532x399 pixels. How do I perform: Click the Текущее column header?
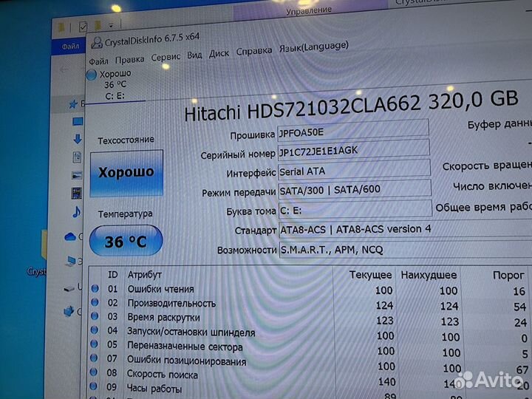coord(370,275)
